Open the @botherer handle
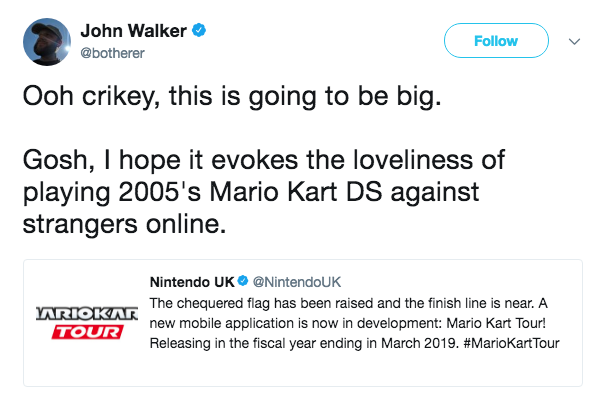The image size is (609, 399). click(x=112, y=53)
